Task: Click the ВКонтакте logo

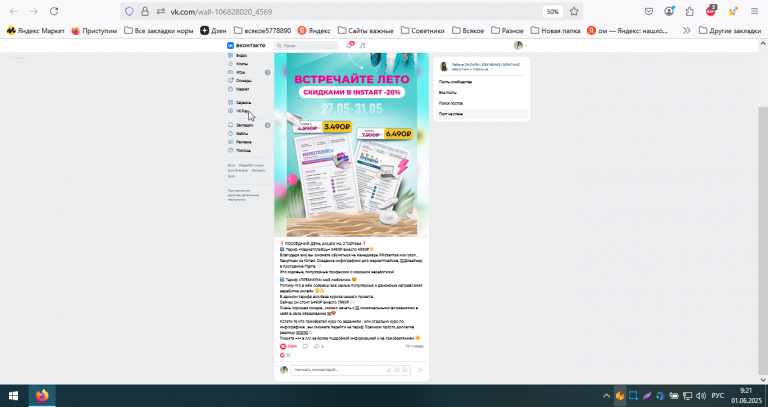Action: coord(246,46)
